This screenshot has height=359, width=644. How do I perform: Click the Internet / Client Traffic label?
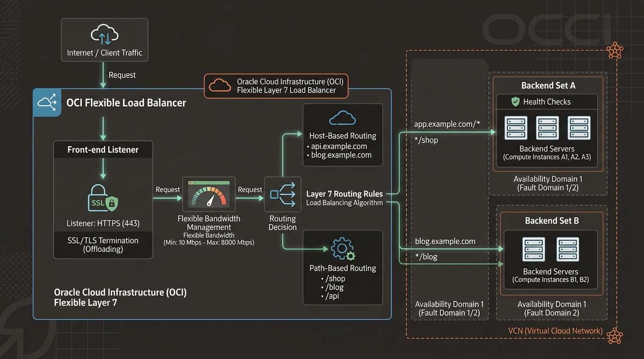point(104,53)
